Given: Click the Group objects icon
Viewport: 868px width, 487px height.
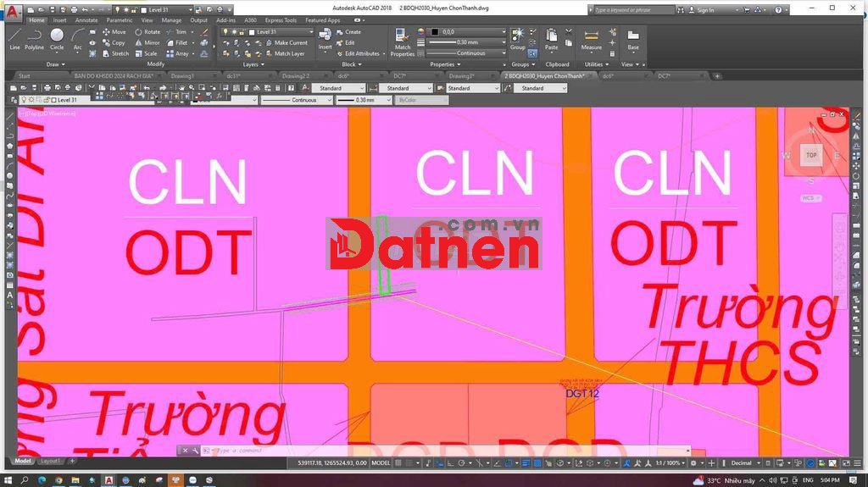Looking at the screenshot, I should [517, 39].
